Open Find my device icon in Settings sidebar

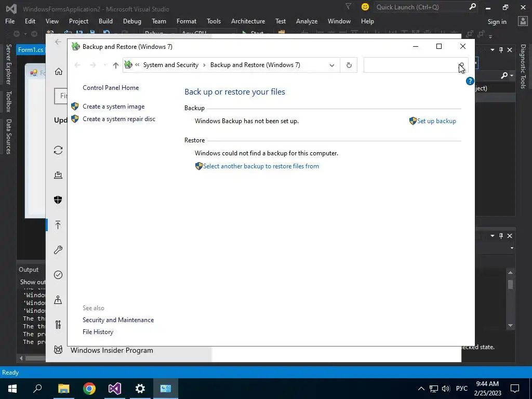[58, 300]
